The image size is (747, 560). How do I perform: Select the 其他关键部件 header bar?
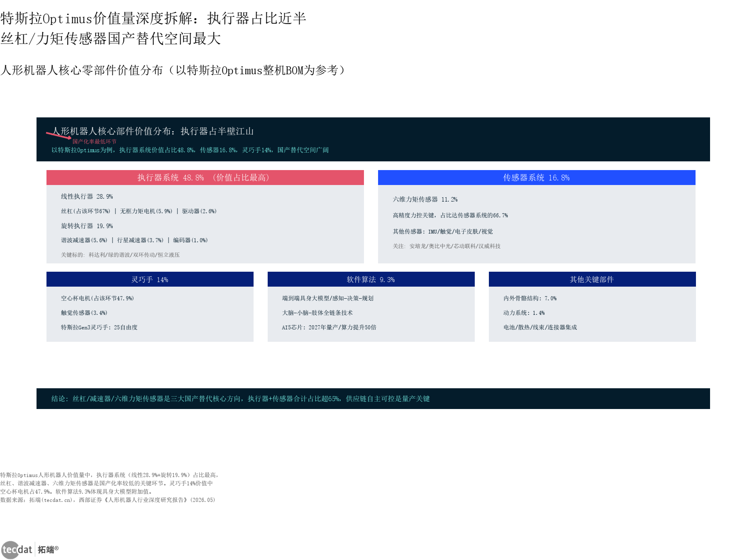coord(592,279)
